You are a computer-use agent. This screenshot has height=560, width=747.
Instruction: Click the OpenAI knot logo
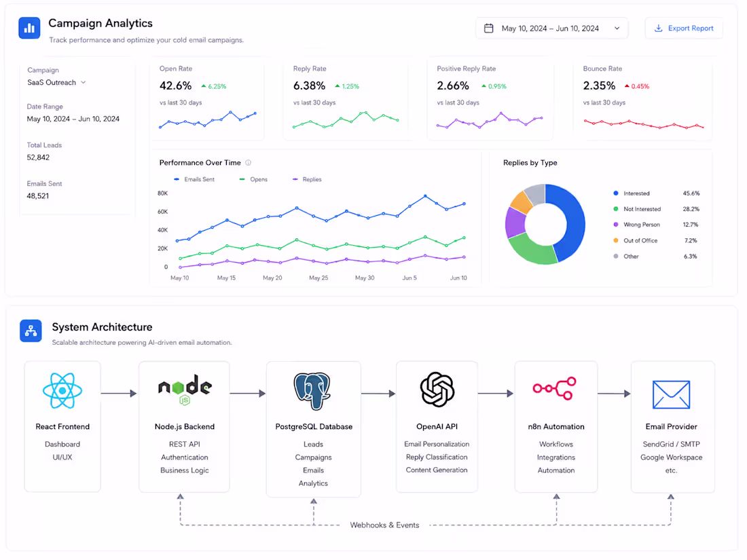click(437, 390)
